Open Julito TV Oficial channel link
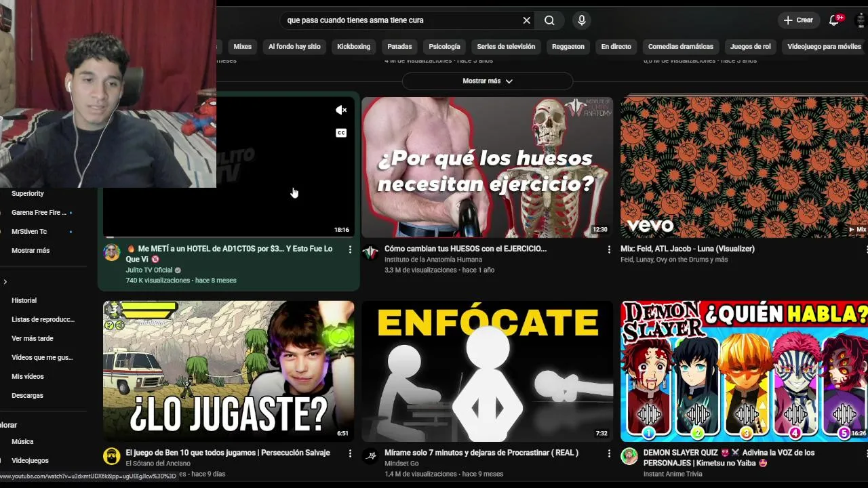868x488 pixels. [149, 270]
